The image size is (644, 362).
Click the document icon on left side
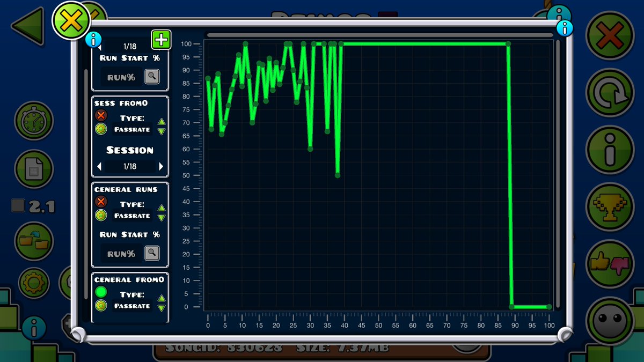34,169
